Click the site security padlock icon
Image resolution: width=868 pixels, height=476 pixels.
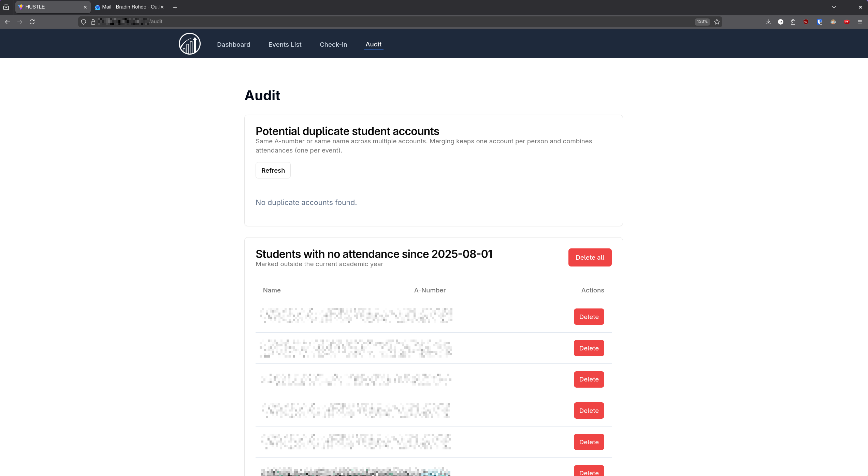click(93, 22)
